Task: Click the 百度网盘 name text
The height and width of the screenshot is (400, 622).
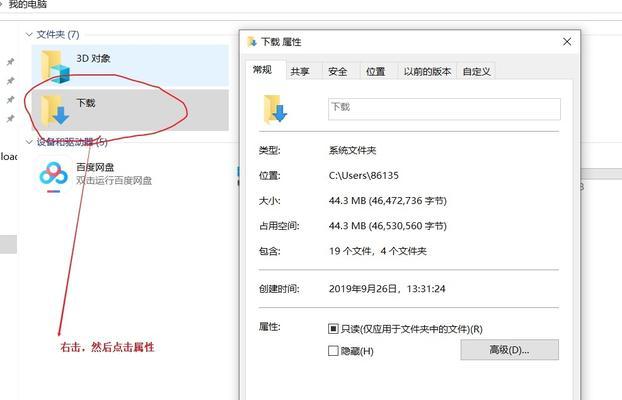Action: [x=95, y=167]
